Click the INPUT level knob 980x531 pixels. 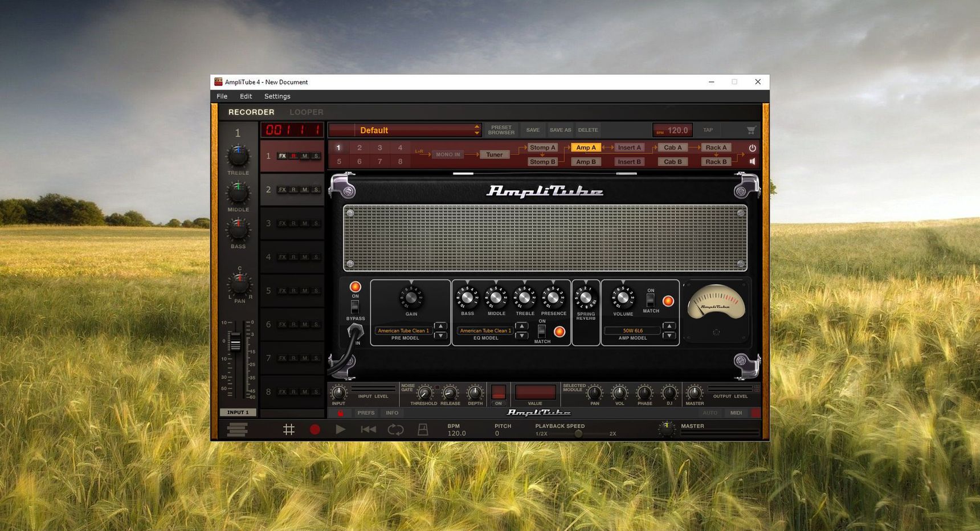338,393
